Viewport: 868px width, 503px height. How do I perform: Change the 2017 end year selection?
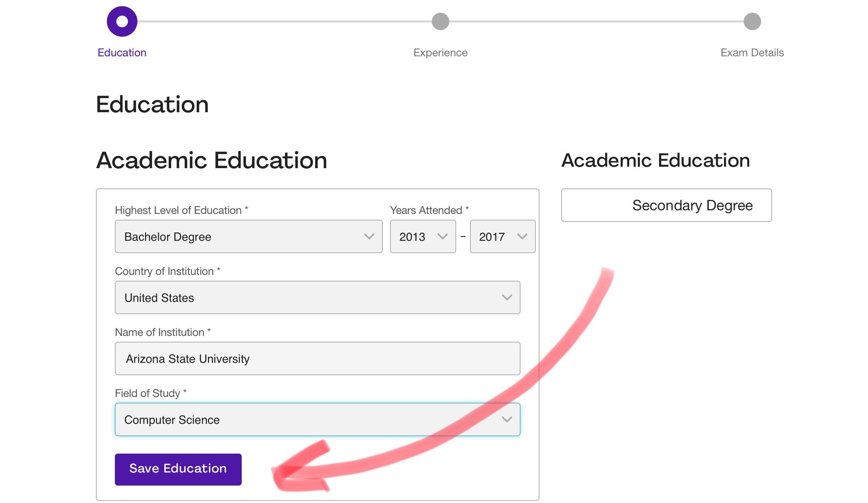[x=502, y=236]
